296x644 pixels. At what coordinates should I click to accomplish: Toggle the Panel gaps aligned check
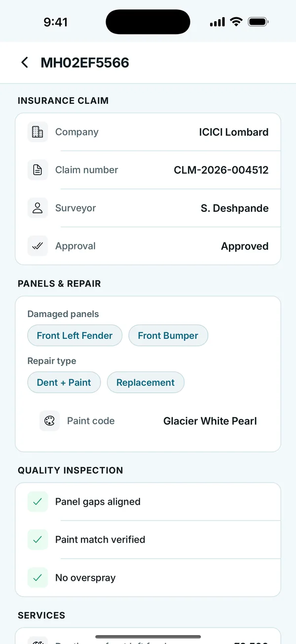[x=37, y=502]
